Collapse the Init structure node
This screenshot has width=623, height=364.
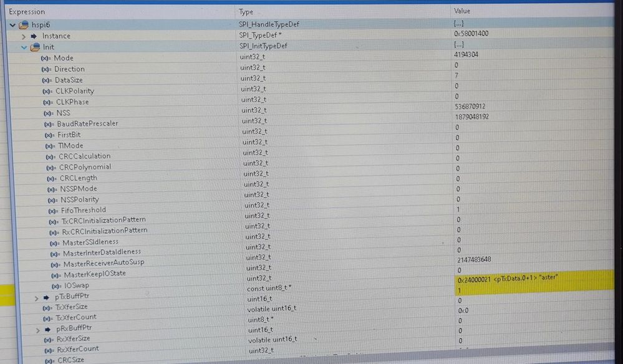click(x=24, y=47)
